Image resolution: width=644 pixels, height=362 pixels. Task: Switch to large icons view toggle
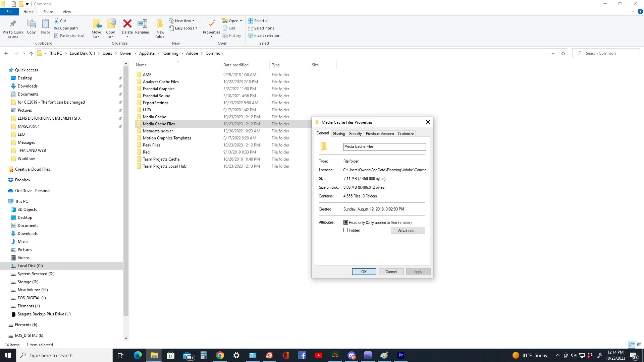pos(639,345)
